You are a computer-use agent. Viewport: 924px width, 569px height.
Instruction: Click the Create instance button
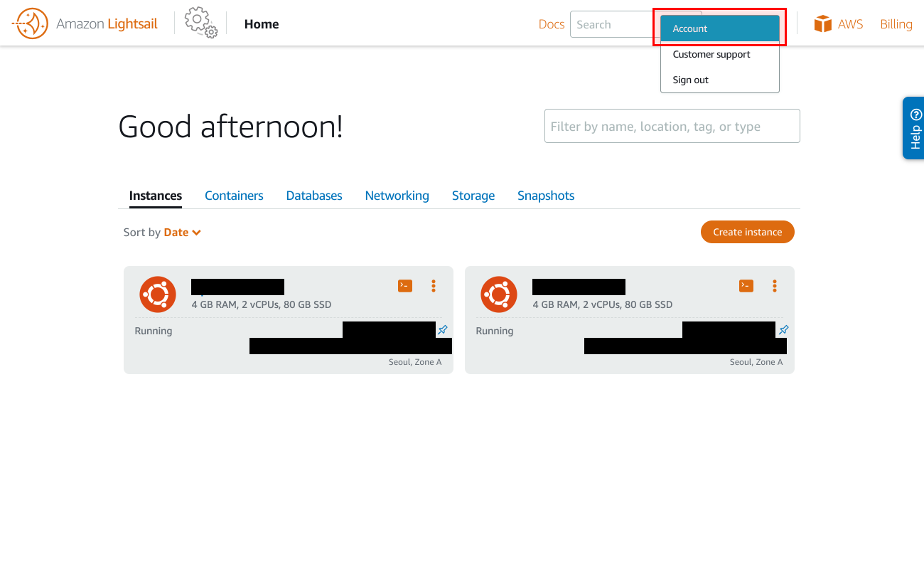click(x=748, y=232)
